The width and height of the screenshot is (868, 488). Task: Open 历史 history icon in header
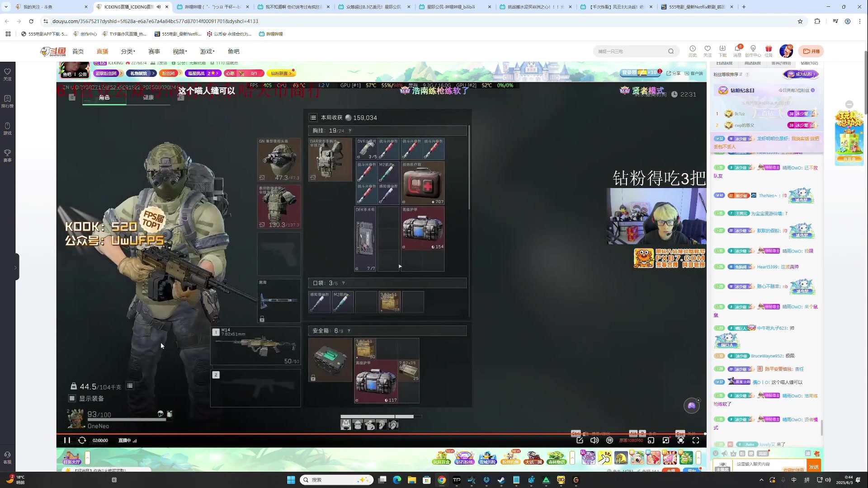(693, 51)
